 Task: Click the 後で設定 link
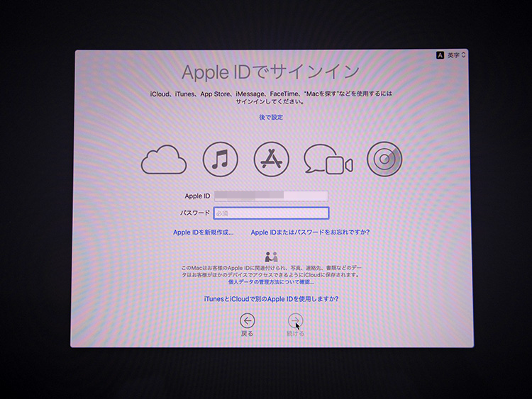pyautogui.click(x=271, y=118)
